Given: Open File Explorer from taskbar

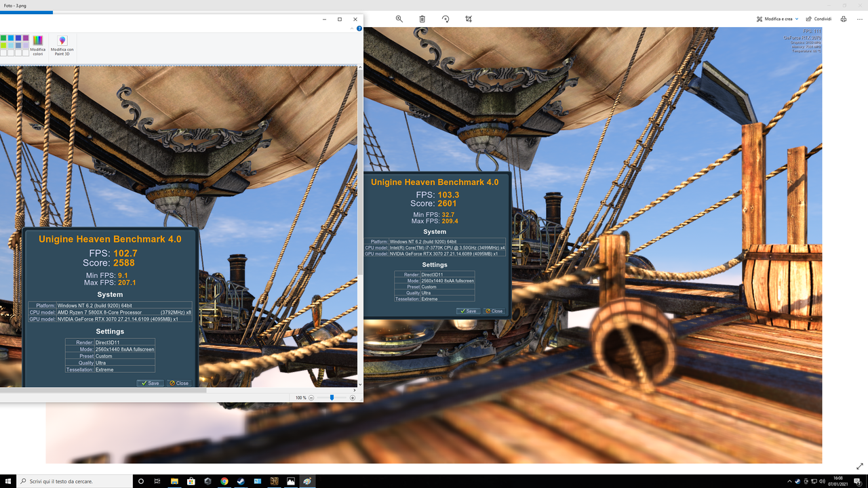Looking at the screenshot, I should [174, 481].
